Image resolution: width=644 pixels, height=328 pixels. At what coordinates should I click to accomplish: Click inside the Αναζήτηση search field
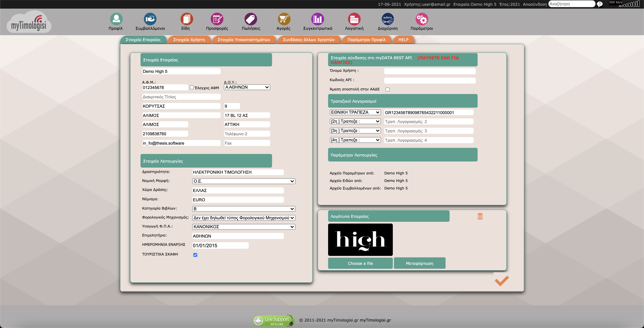[x=572, y=4]
